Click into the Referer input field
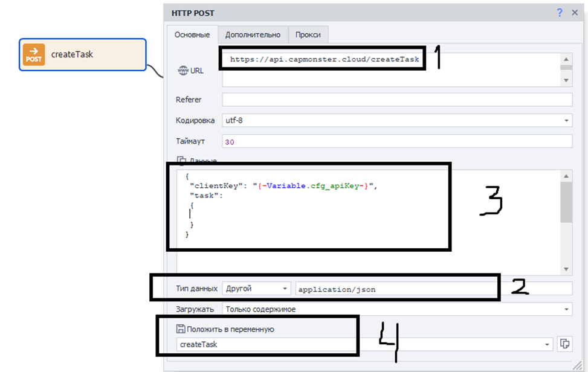The image size is (588, 372). tap(397, 100)
